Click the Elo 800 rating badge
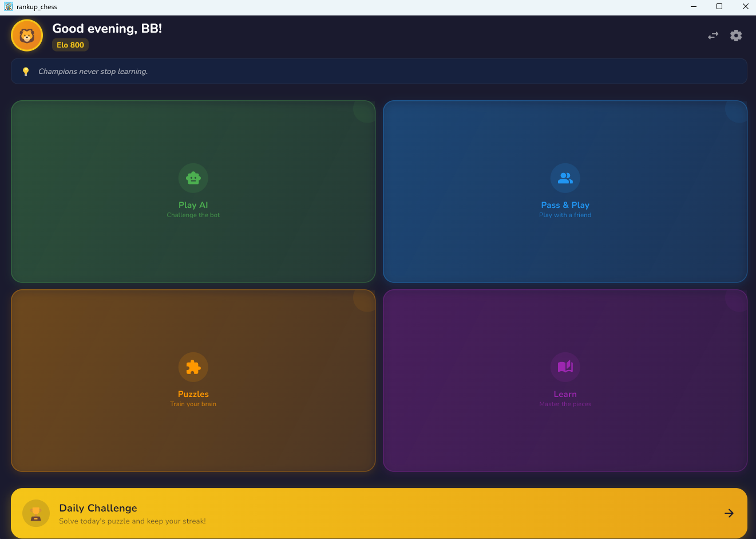The height and width of the screenshot is (539, 756). point(70,45)
